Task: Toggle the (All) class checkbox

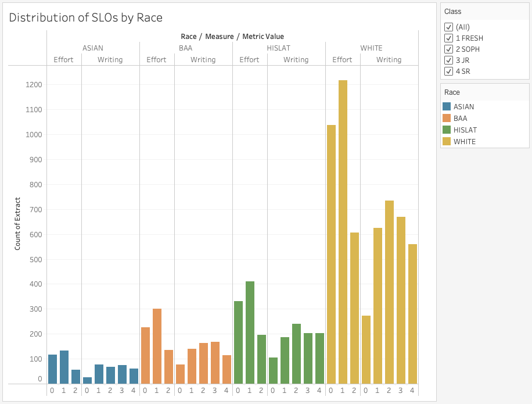Action: (448, 27)
